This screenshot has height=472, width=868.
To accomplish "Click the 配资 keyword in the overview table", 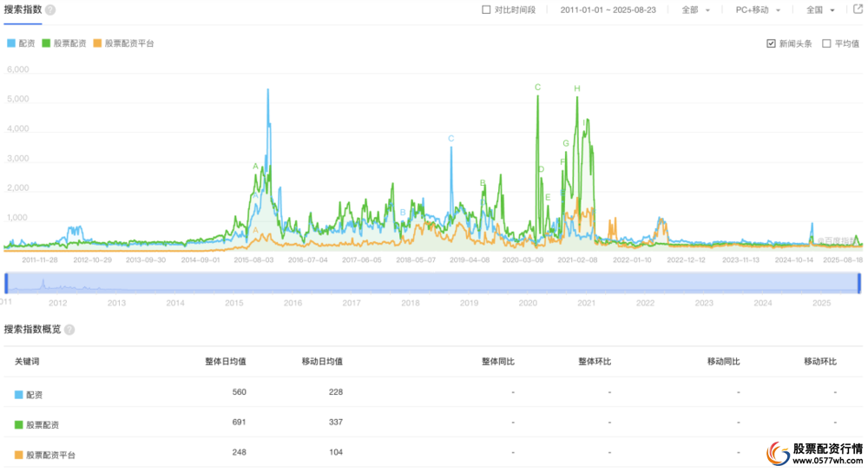I will [34, 395].
